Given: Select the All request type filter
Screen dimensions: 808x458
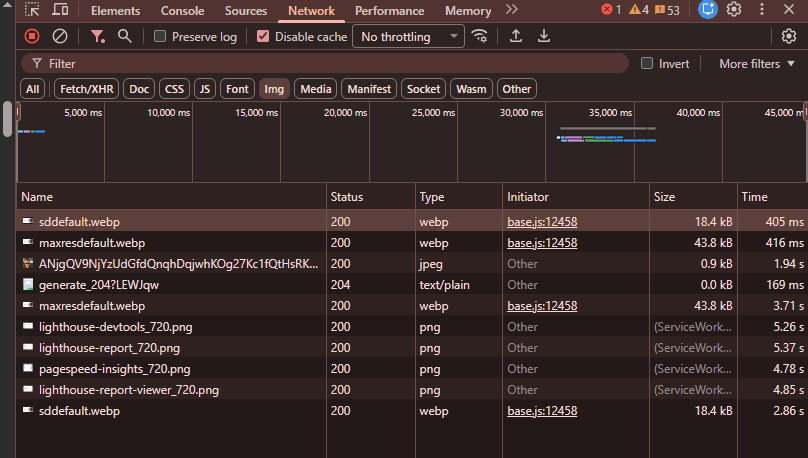Looking at the screenshot, I should (x=32, y=89).
